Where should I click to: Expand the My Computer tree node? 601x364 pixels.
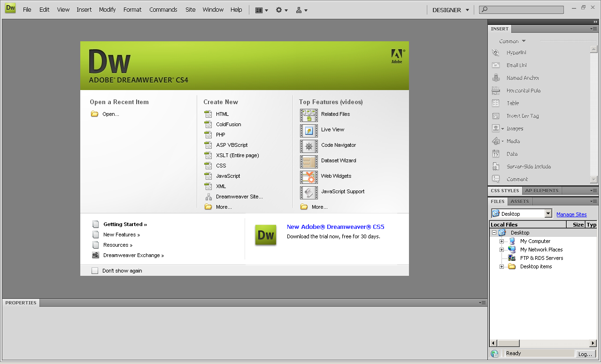501,241
